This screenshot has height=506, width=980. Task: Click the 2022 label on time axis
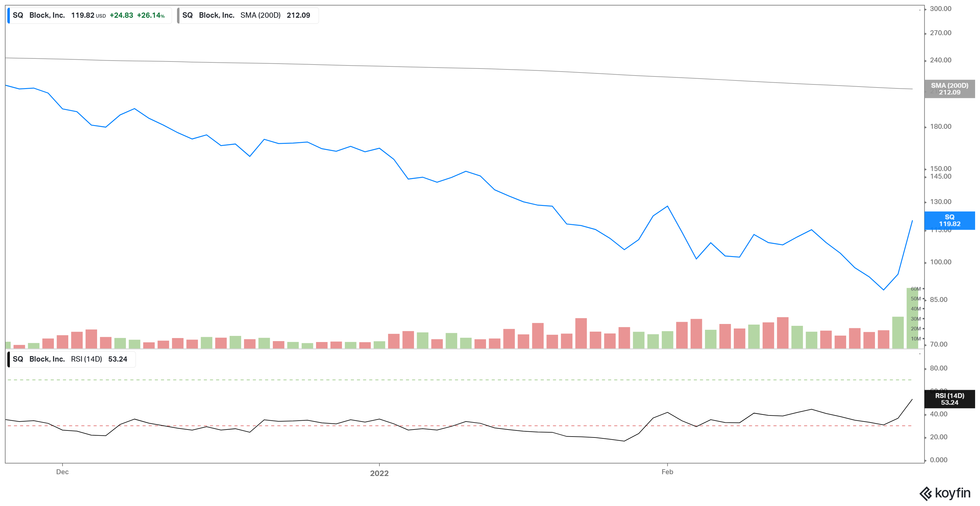[x=379, y=473]
